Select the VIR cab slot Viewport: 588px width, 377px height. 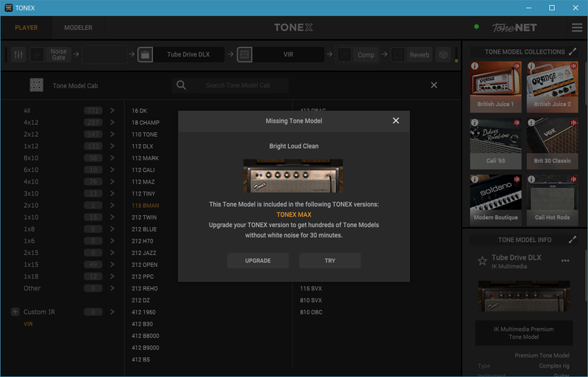click(x=288, y=55)
